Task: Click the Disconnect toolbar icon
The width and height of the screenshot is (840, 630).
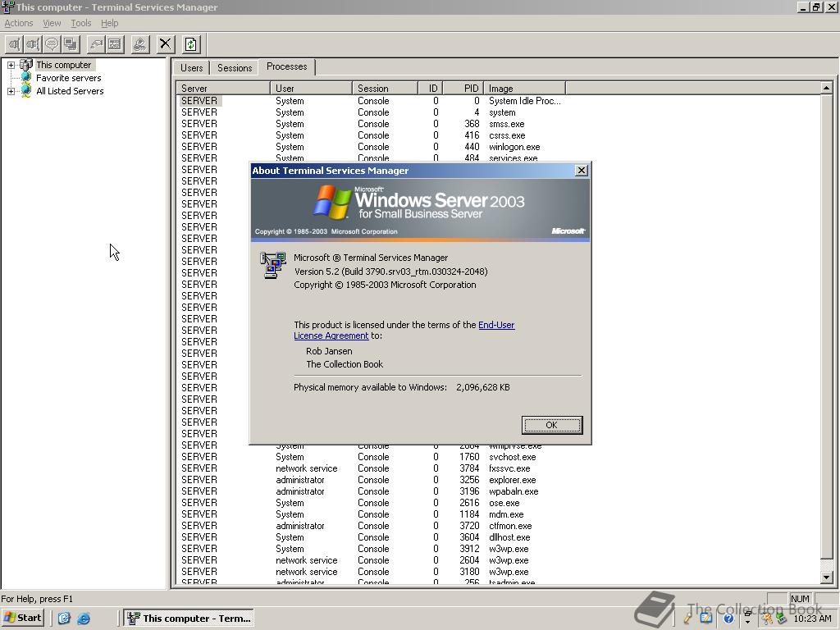Action: point(33,44)
